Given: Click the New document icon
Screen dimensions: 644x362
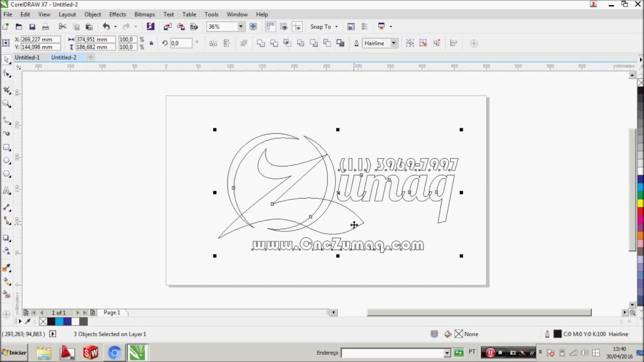Looking at the screenshot, I should 6,27.
